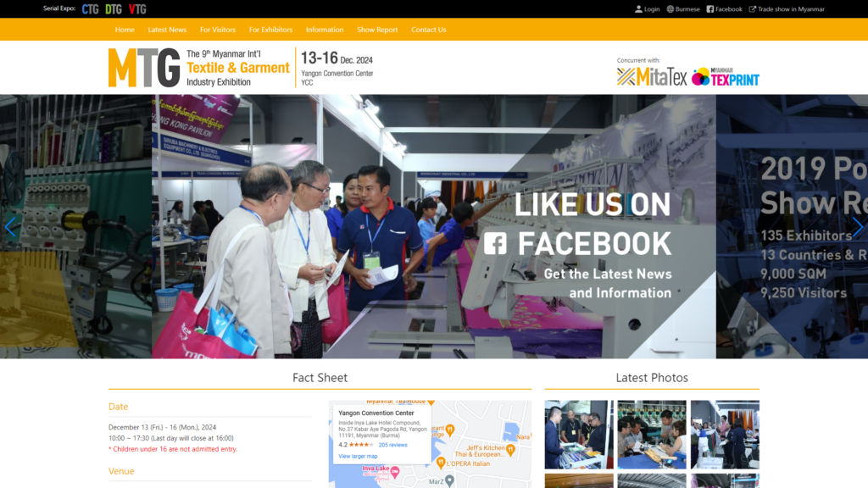The height and width of the screenshot is (488, 868).
Task: Click L'OPERA Italian restaurant map marker
Action: pyautogui.click(x=441, y=462)
